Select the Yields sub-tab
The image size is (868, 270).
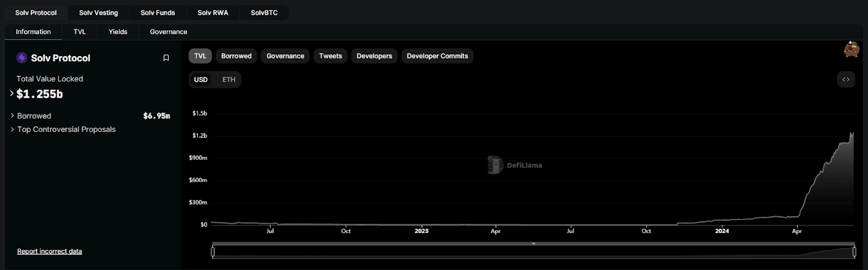click(118, 32)
